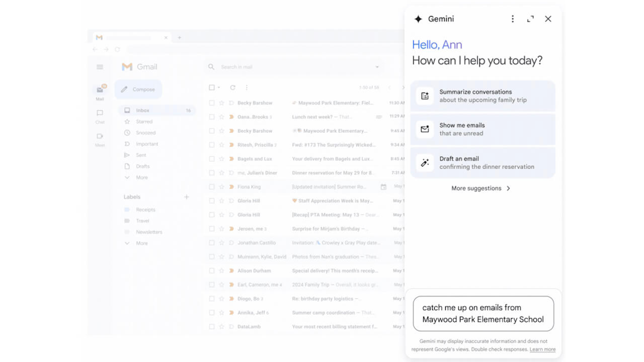The height and width of the screenshot is (362, 644).
Task: Expand the Gemini panel to full screen
Action: click(530, 19)
